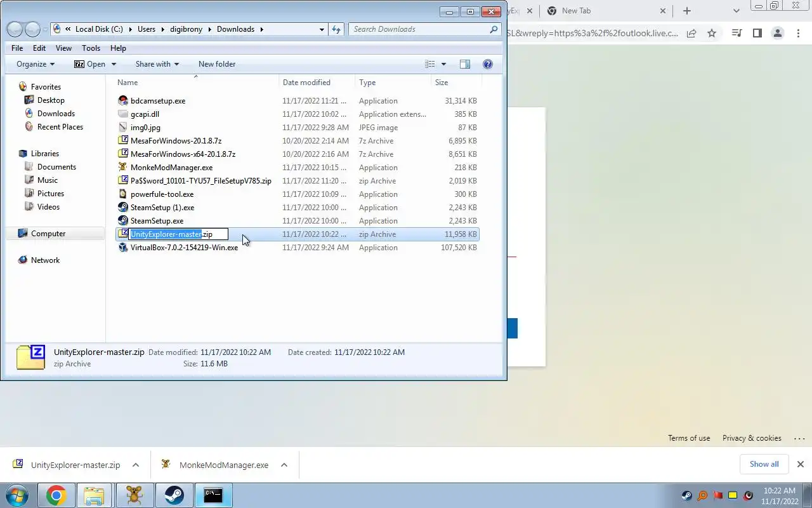Image resolution: width=812 pixels, height=508 pixels.
Task: Expand the Organize dropdown
Action: click(36, 64)
